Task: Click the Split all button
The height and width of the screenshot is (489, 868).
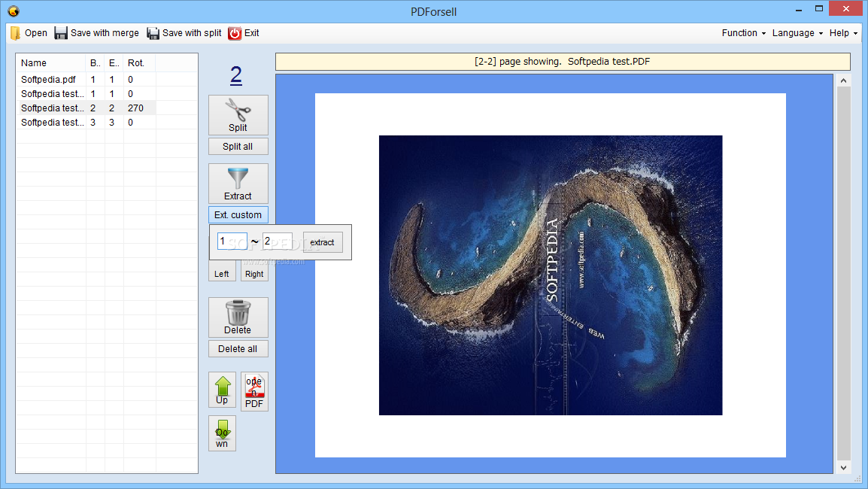Action: [x=238, y=146]
